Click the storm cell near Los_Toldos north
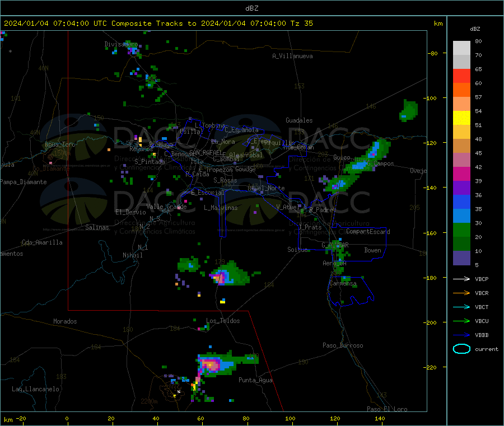The height and width of the screenshot is (426, 504). pyautogui.click(x=229, y=275)
